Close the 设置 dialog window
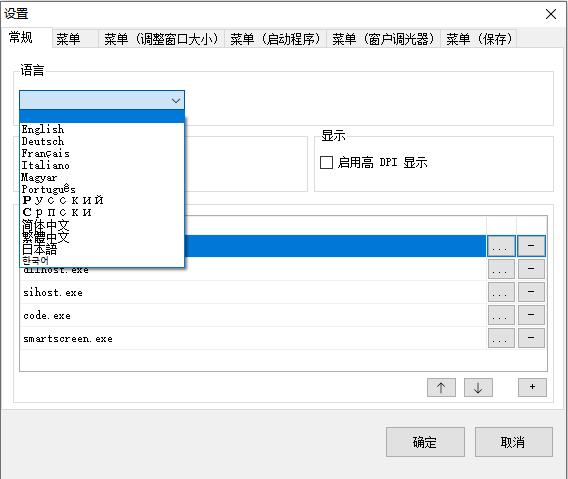The image size is (568, 479). (551, 14)
